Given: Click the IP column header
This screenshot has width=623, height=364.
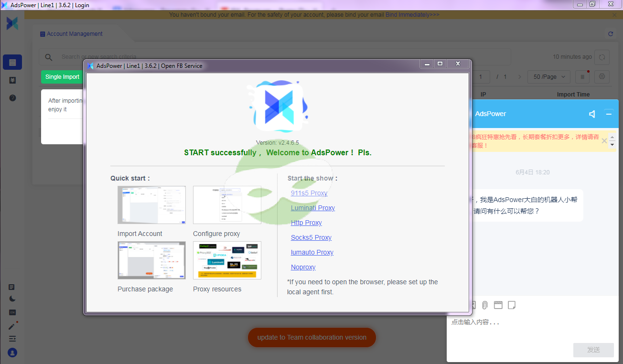Looking at the screenshot, I should pos(483,95).
